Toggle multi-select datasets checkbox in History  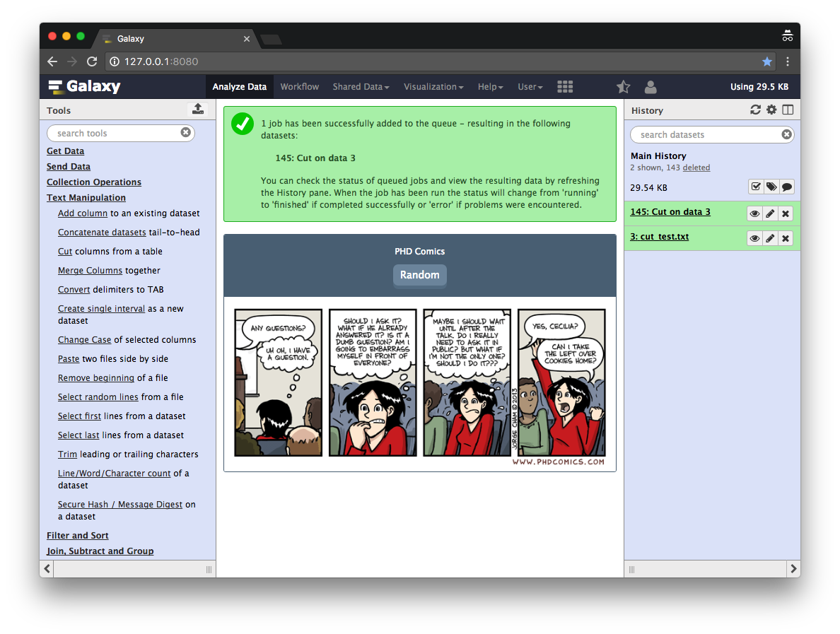point(756,187)
